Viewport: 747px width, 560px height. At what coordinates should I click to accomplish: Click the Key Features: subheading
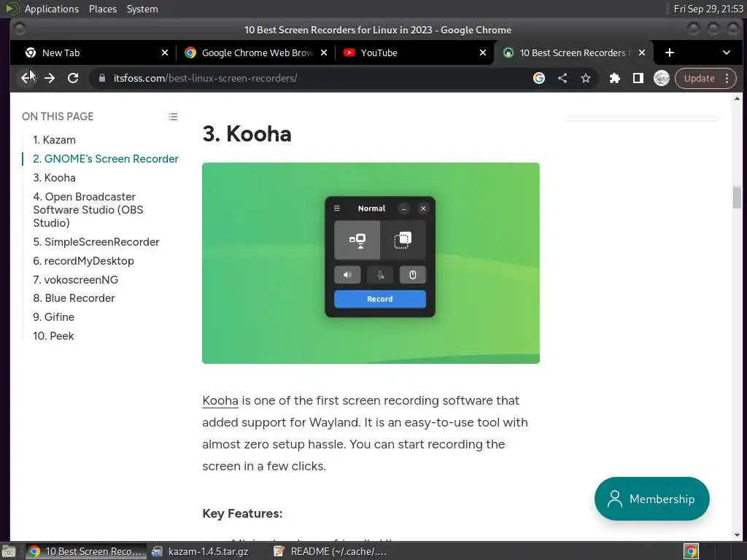click(x=242, y=513)
